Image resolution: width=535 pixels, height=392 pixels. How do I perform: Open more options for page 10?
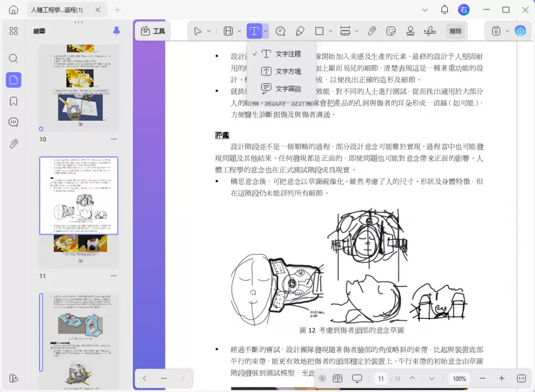click(113, 139)
